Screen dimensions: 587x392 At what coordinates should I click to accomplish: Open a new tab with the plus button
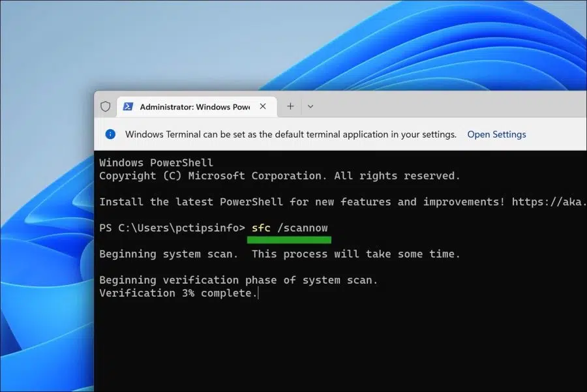(x=290, y=106)
